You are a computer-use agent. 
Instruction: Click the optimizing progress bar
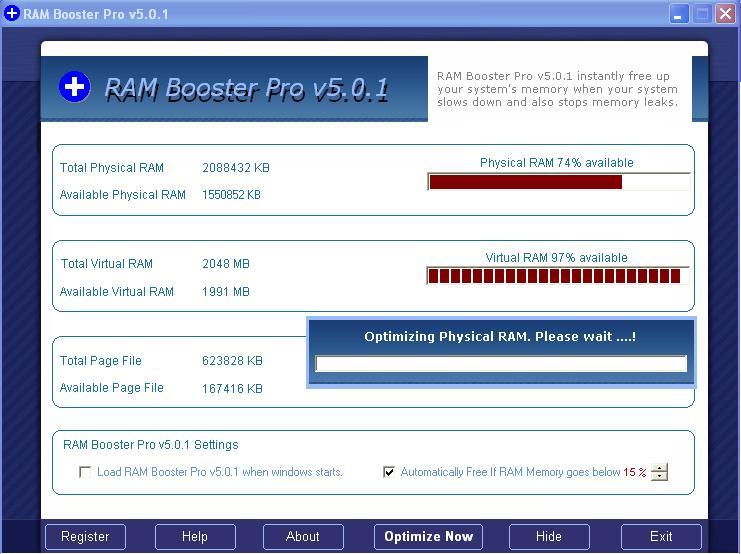tap(501, 364)
